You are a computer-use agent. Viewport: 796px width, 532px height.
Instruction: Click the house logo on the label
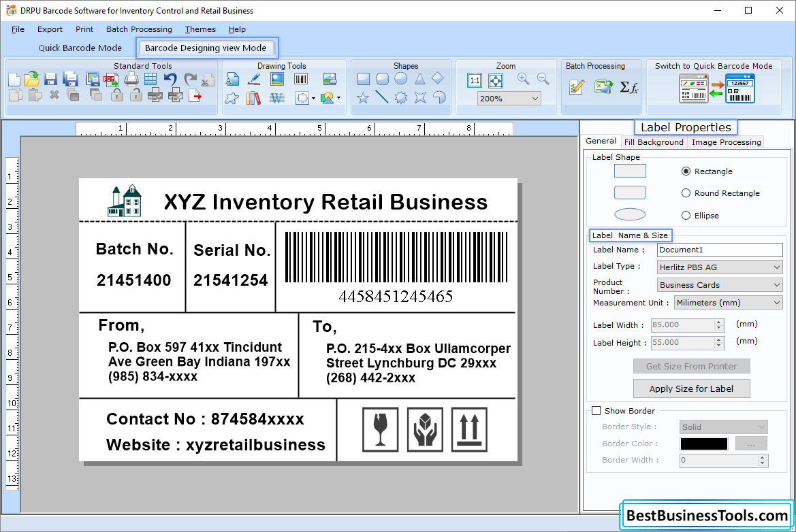coord(125,201)
